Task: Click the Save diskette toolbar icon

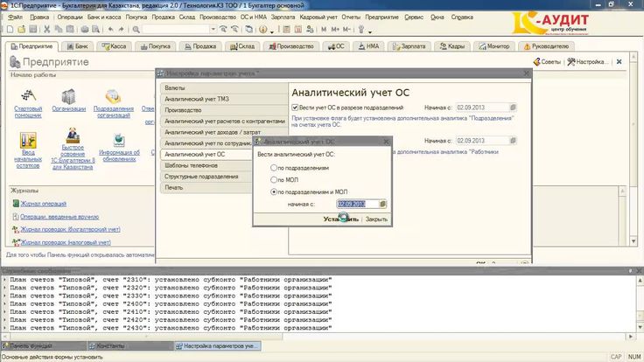Action: [33, 29]
